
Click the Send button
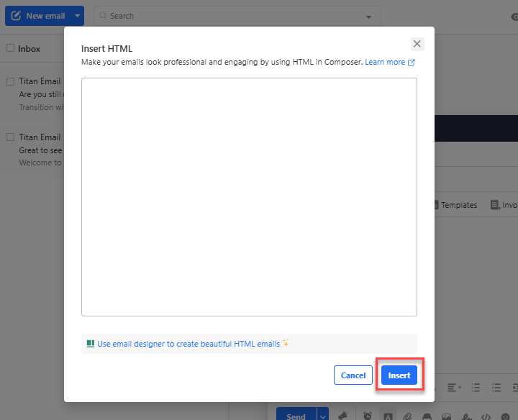296,414
